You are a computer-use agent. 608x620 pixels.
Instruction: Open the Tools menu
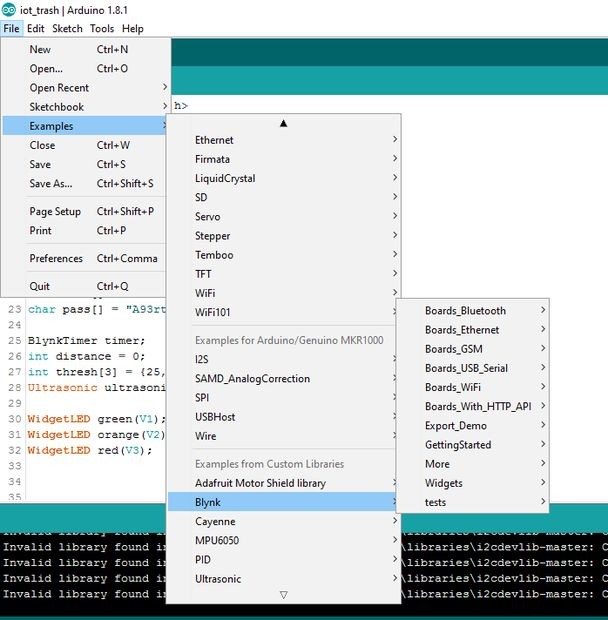pos(102,28)
